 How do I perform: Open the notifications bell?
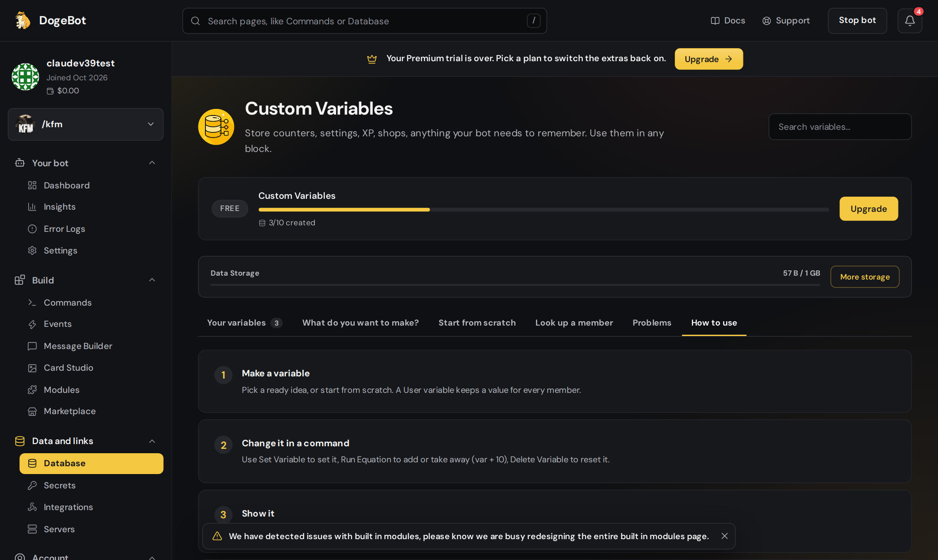[910, 20]
